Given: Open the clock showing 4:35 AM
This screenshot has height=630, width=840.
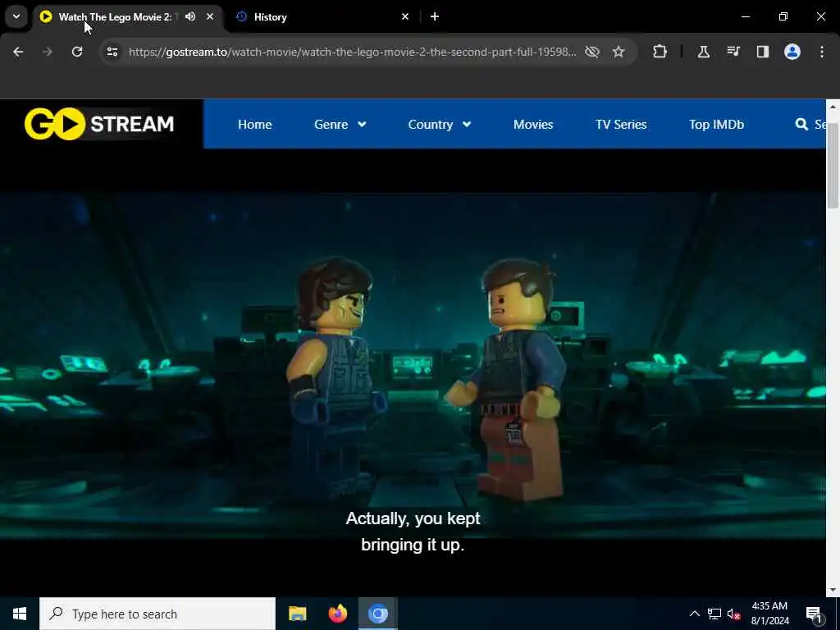Looking at the screenshot, I should [x=769, y=614].
